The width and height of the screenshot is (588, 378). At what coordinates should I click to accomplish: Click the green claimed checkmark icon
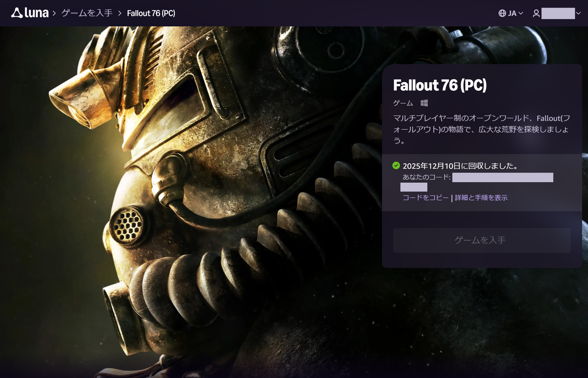396,166
